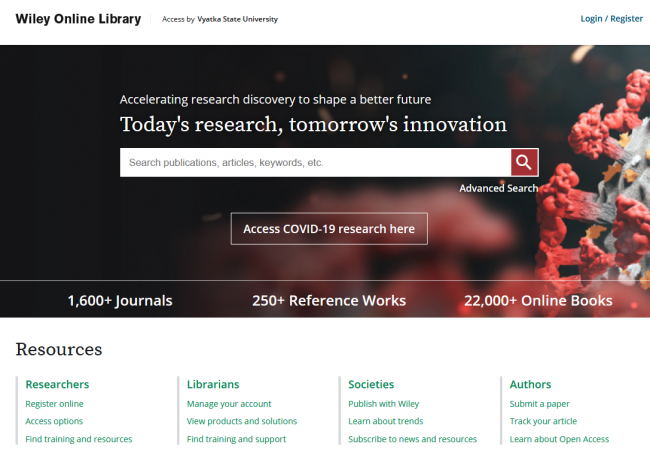Open the 22,000+ Online Books link
The height and width of the screenshot is (450, 650).
tap(538, 300)
